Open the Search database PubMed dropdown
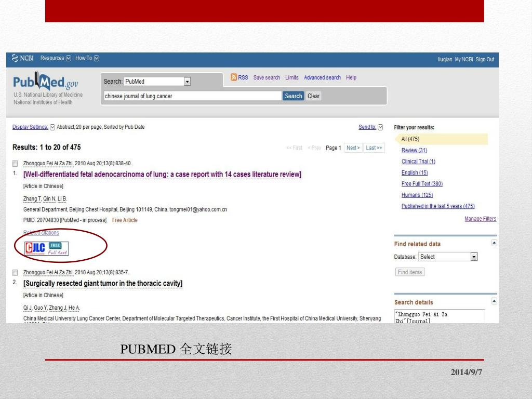Image resolution: width=532 pixels, height=399 pixels. point(187,82)
